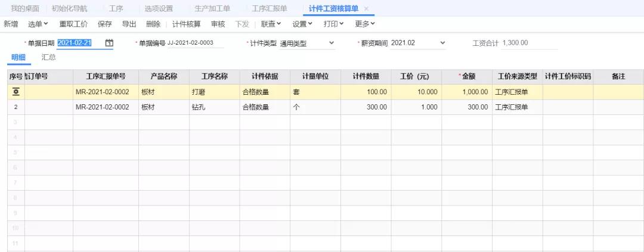Open the 薪资期间 dropdown
The width and height of the screenshot is (644, 252).
(442, 43)
